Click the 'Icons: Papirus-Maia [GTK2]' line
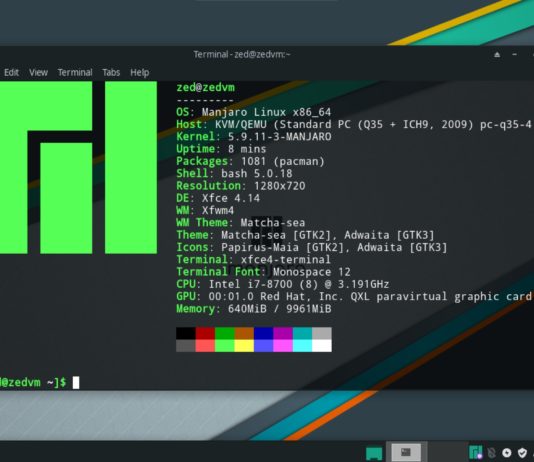 [x=312, y=247]
